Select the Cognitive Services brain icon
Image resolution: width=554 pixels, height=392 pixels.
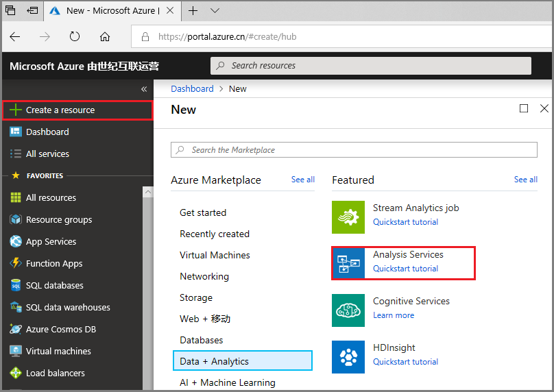[348, 310]
